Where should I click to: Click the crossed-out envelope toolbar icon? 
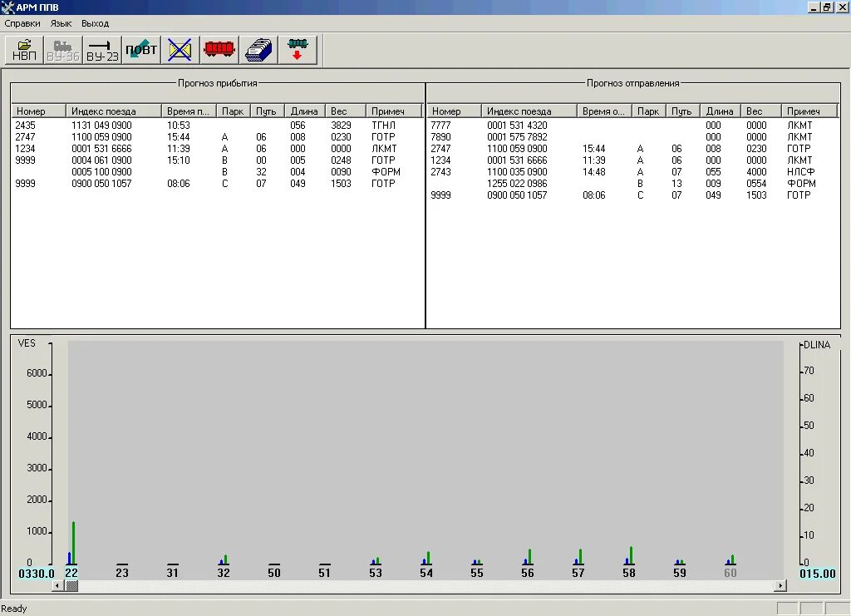coord(180,50)
